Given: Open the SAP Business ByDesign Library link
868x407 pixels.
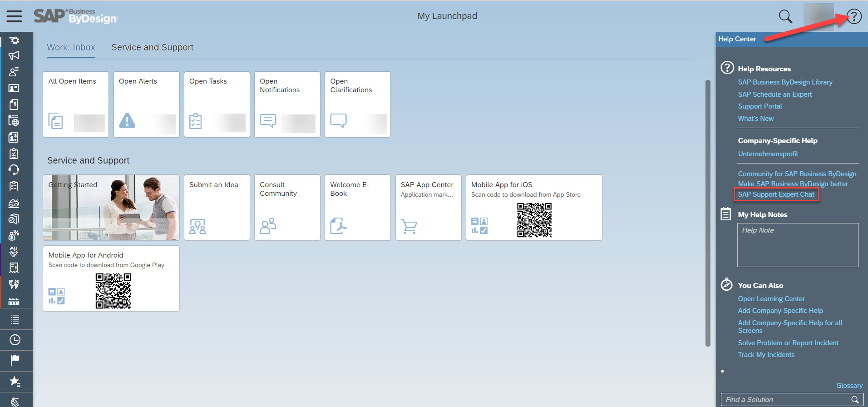Looking at the screenshot, I should coord(785,82).
